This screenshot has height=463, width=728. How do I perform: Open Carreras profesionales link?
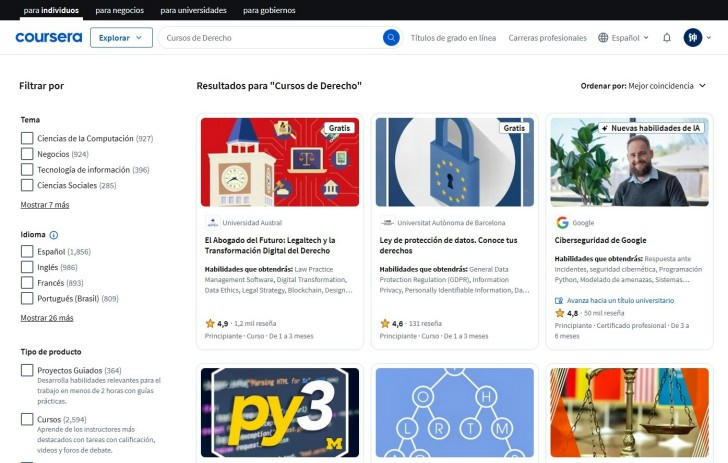pos(547,38)
